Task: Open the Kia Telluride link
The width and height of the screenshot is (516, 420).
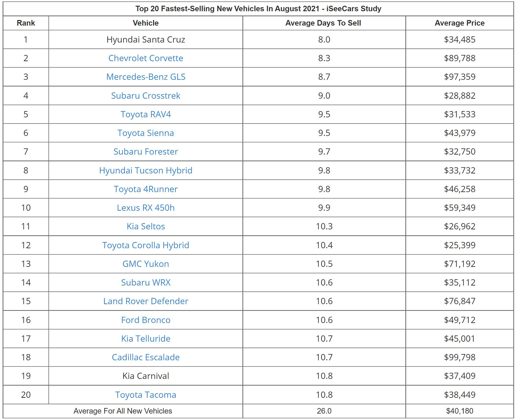Action: [x=146, y=339]
